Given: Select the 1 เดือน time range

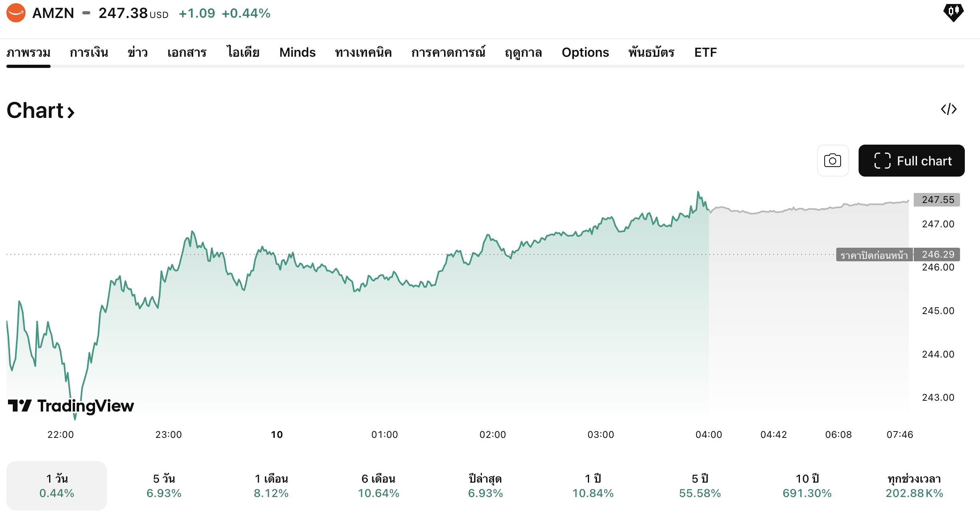Looking at the screenshot, I should 271,485.
